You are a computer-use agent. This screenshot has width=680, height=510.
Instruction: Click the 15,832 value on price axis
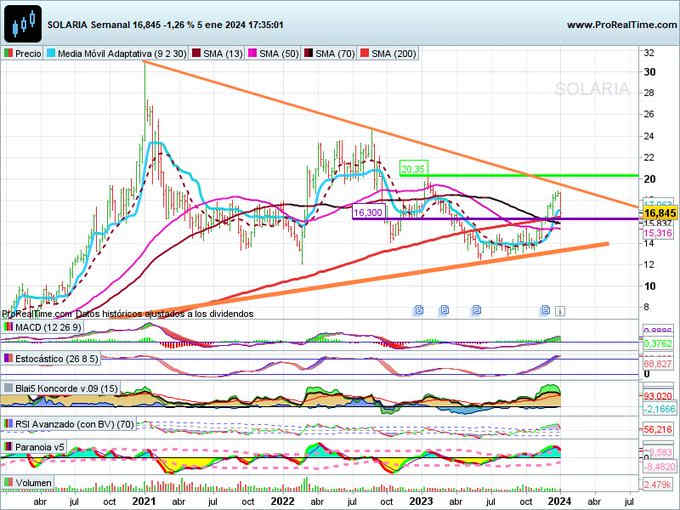tap(657, 223)
